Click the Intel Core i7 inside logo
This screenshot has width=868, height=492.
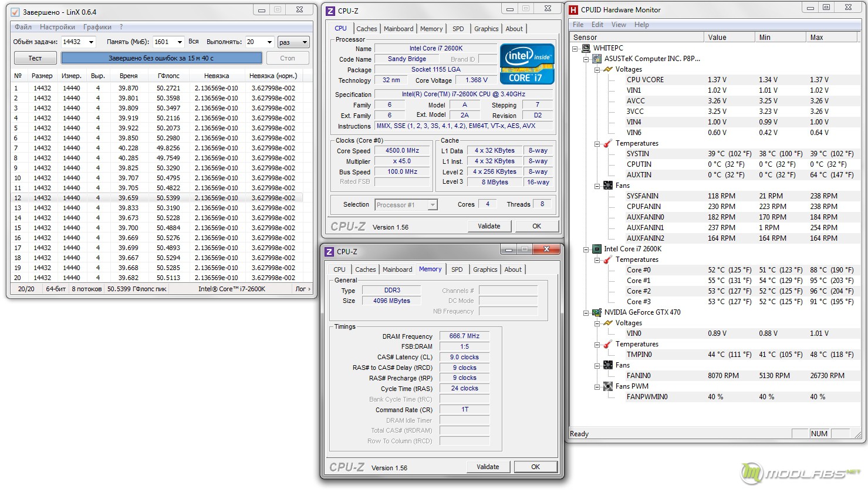527,64
